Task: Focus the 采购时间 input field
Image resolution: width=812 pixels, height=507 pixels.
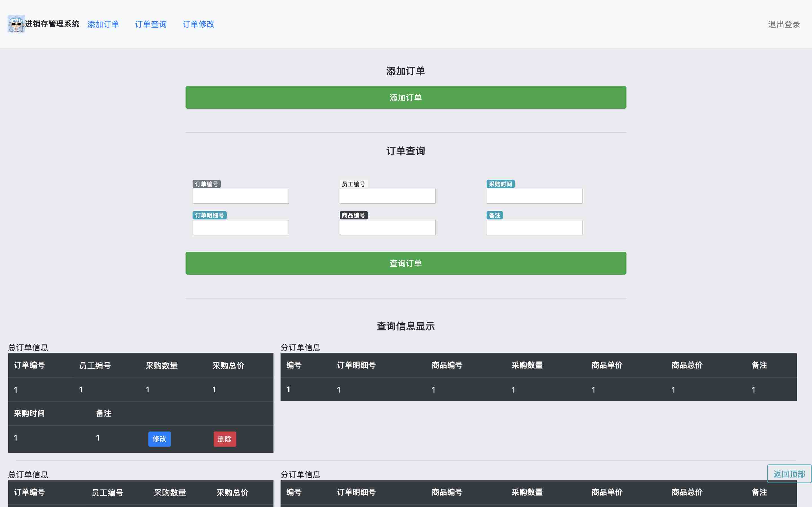Action: (x=534, y=196)
